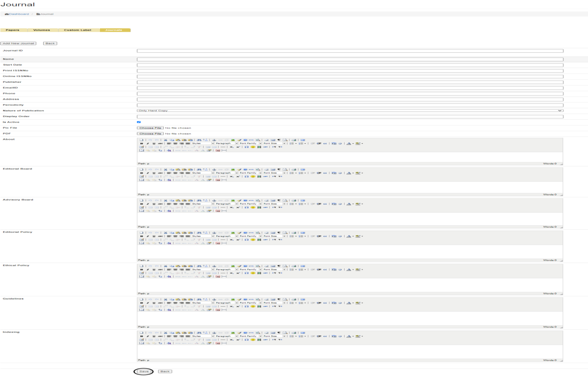Click bullet list icon in Guidelines editor
The image size is (588, 377).
point(292,303)
